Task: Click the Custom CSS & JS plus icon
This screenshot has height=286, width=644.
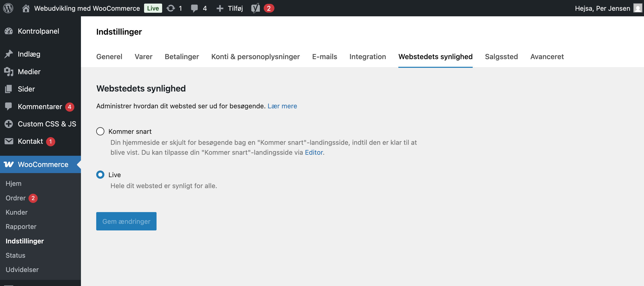Action: (x=9, y=124)
